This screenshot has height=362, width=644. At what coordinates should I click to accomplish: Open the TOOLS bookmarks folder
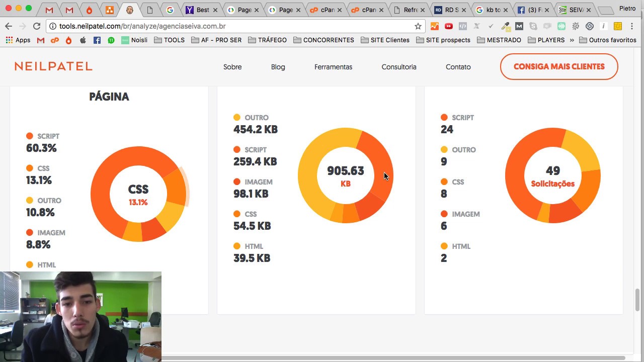coord(169,40)
